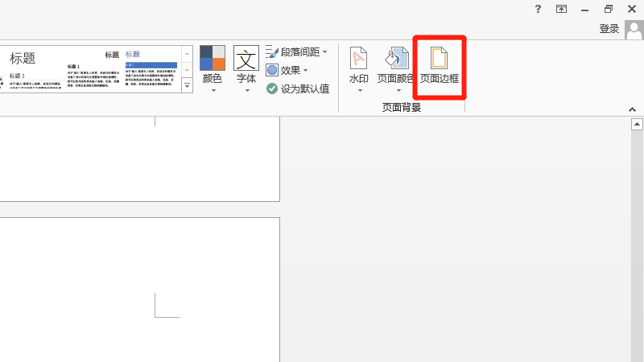Expand the document style gallery more arrow
The image size is (644, 362).
pyautogui.click(x=187, y=85)
